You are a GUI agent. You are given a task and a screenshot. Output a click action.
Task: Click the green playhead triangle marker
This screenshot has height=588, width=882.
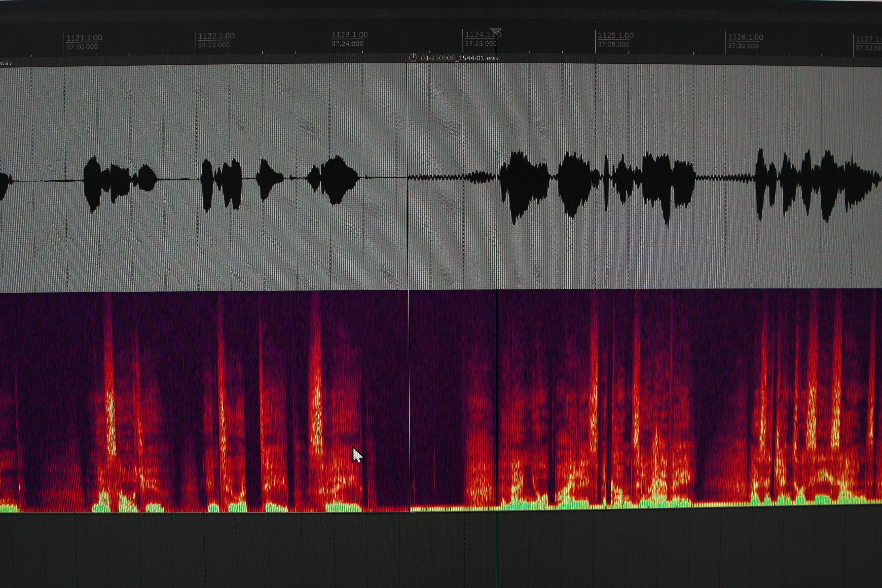click(496, 31)
